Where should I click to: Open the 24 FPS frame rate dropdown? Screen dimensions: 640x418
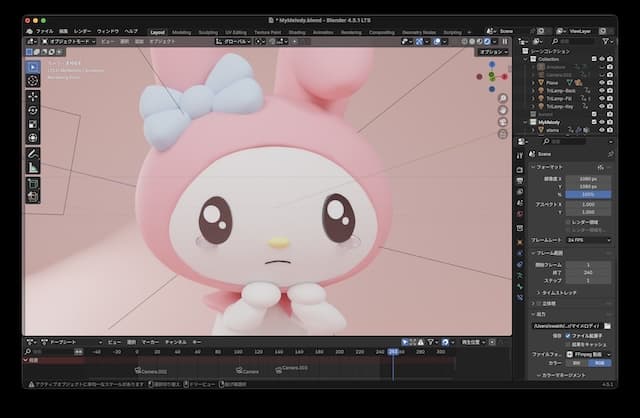point(589,241)
